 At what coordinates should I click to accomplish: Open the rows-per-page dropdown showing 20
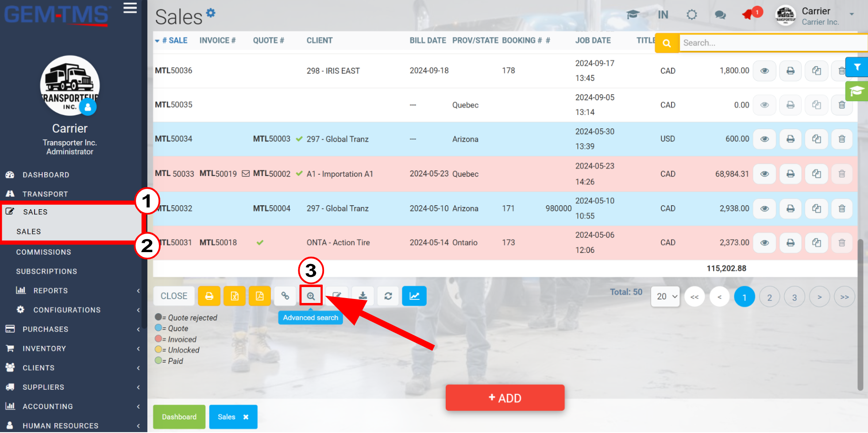click(x=665, y=296)
